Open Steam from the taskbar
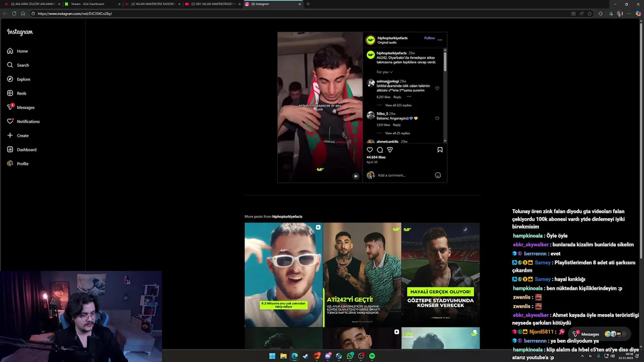 coord(305,356)
